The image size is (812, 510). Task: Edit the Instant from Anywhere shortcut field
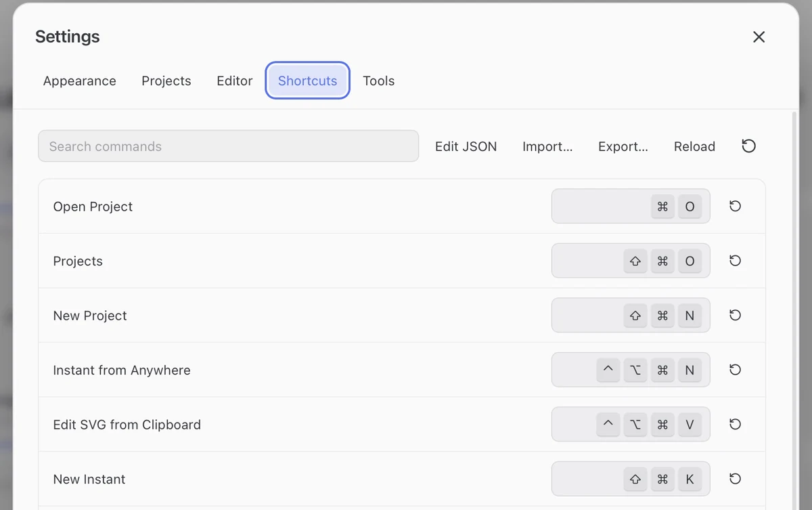(631, 370)
